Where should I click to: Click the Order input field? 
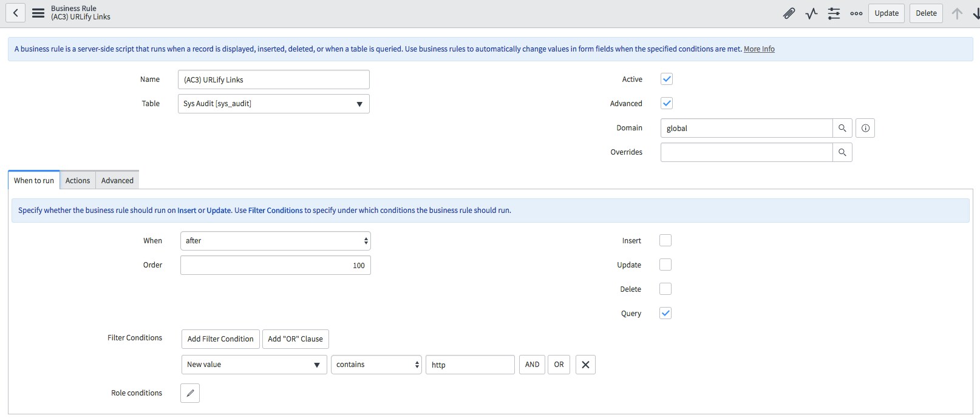275,265
